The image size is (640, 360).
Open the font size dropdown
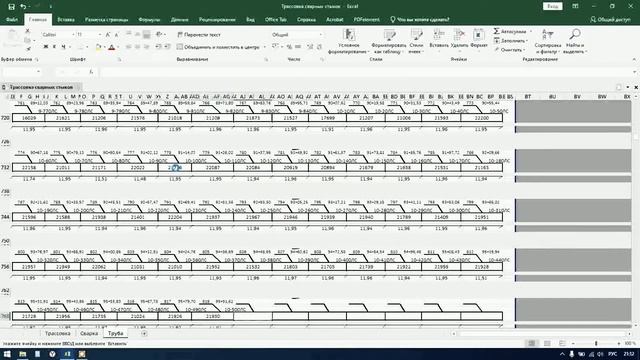[x=99, y=35]
